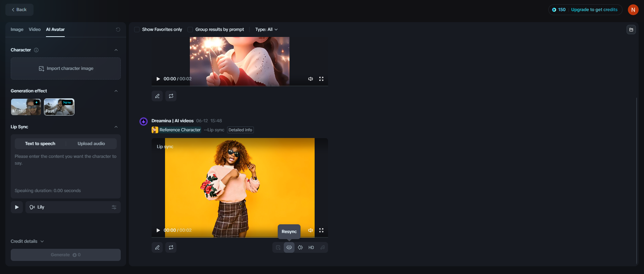
Task: Preview the Lily voice with play button
Action: [x=17, y=207]
